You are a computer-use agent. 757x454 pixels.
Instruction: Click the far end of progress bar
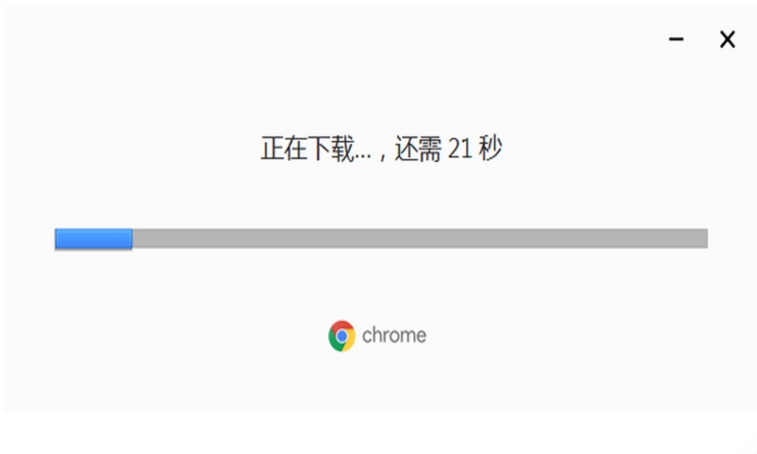pos(705,239)
